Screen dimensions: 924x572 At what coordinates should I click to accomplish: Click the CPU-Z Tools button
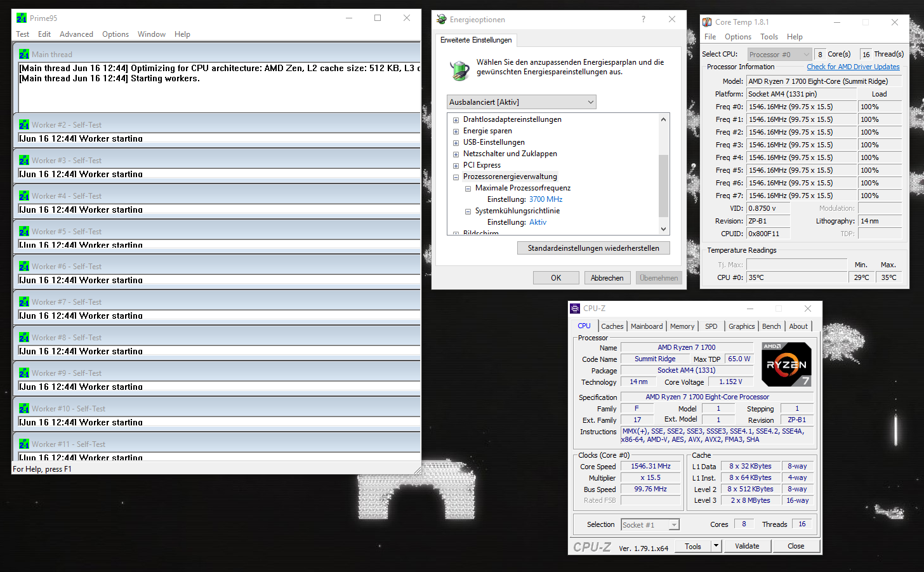pyautogui.click(x=693, y=546)
